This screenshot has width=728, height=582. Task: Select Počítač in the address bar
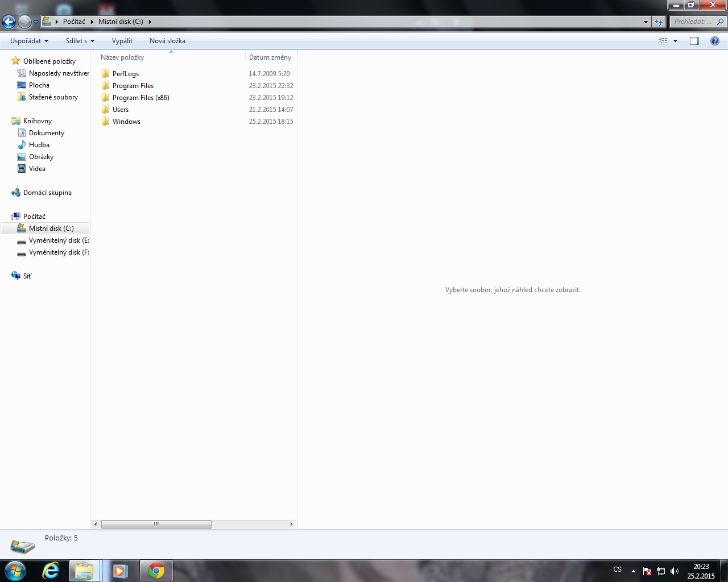click(74, 22)
